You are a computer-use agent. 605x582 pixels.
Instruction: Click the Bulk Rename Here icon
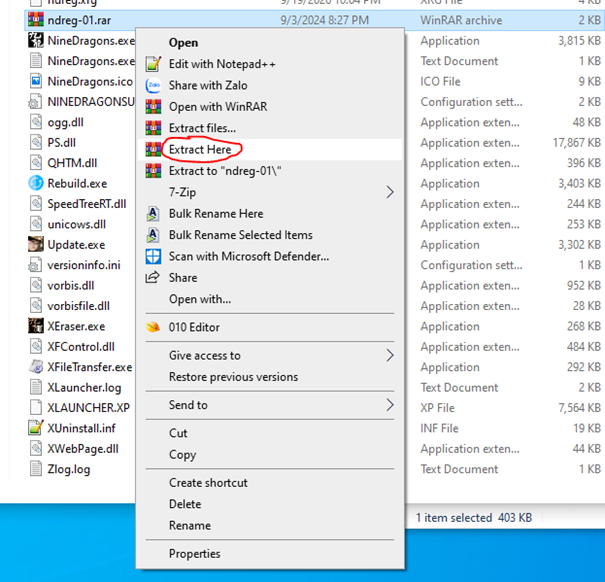point(153,213)
